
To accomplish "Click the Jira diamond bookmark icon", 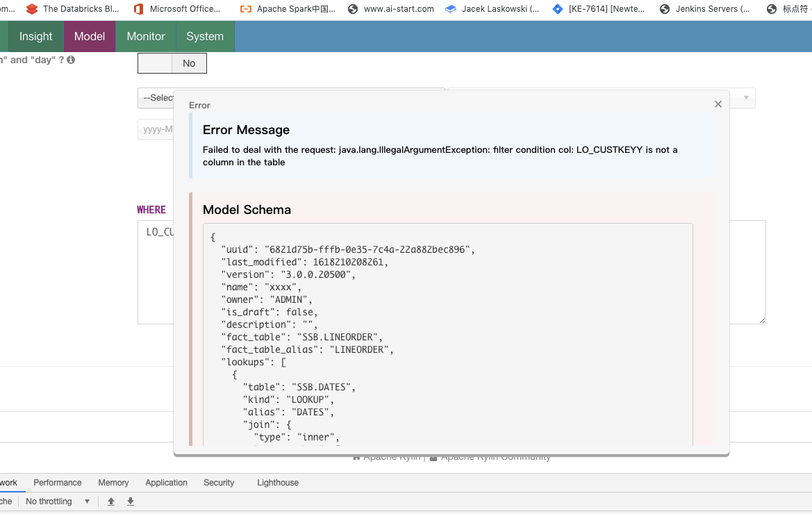I will coord(558,9).
